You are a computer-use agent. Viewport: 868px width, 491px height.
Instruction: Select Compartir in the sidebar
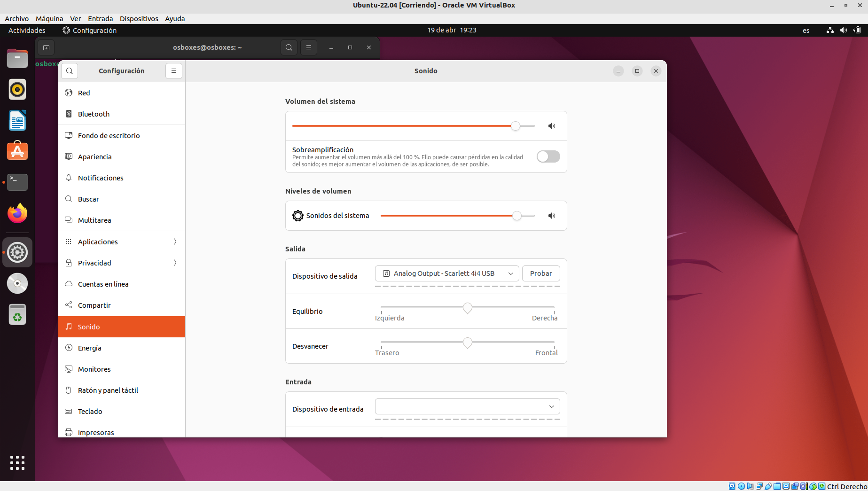pos(122,305)
